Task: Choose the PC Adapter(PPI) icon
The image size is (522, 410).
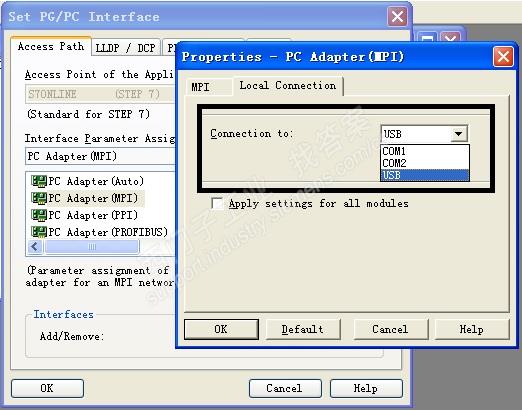Action: pos(39,215)
